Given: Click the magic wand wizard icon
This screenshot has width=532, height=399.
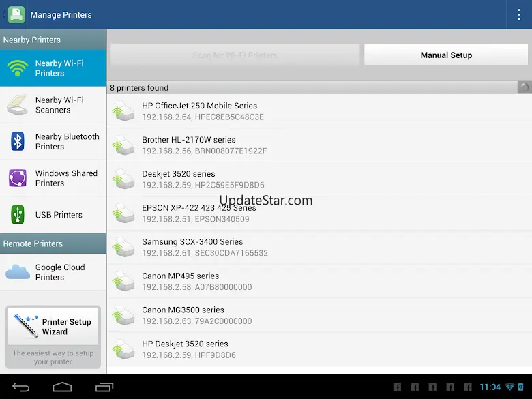Looking at the screenshot, I should coord(26,326).
